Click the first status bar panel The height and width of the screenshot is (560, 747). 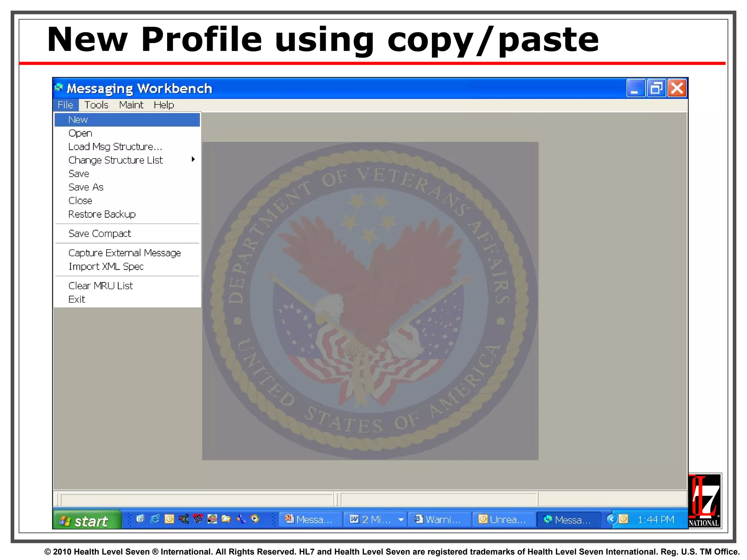197,499
